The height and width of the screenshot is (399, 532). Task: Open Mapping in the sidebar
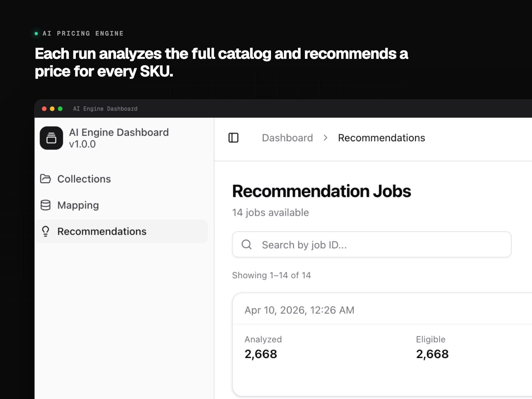[x=121, y=205]
